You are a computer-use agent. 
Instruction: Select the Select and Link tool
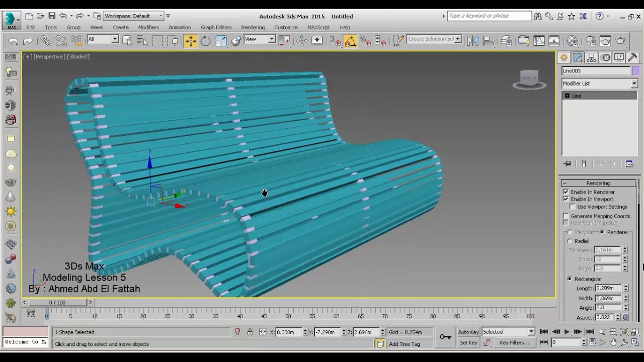click(x=46, y=41)
